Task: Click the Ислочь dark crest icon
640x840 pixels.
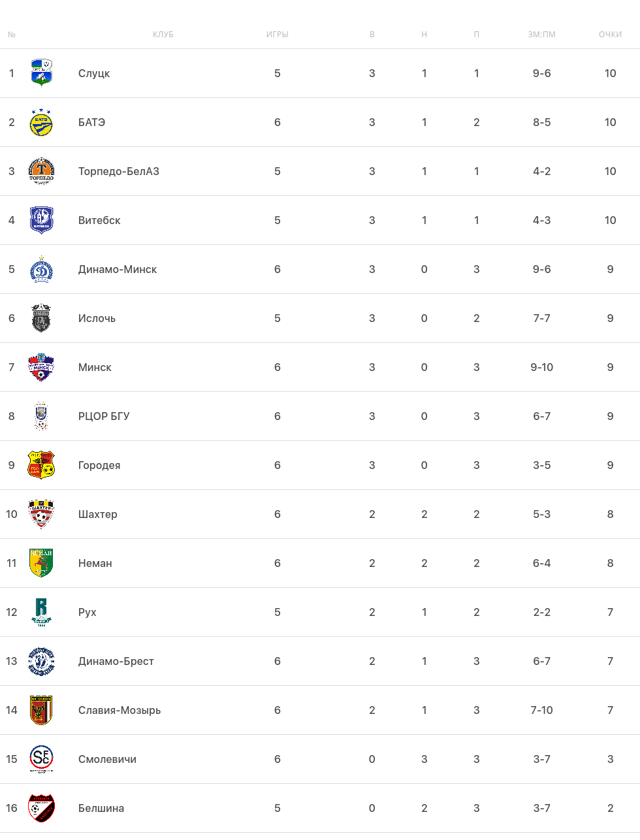Action: click(41, 318)
